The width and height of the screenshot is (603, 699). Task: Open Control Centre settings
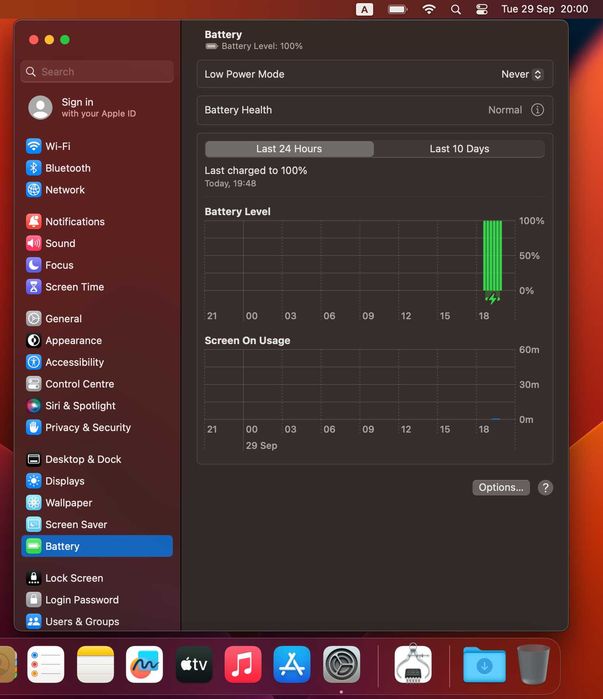pyautogui.click(x=97, y=384)
